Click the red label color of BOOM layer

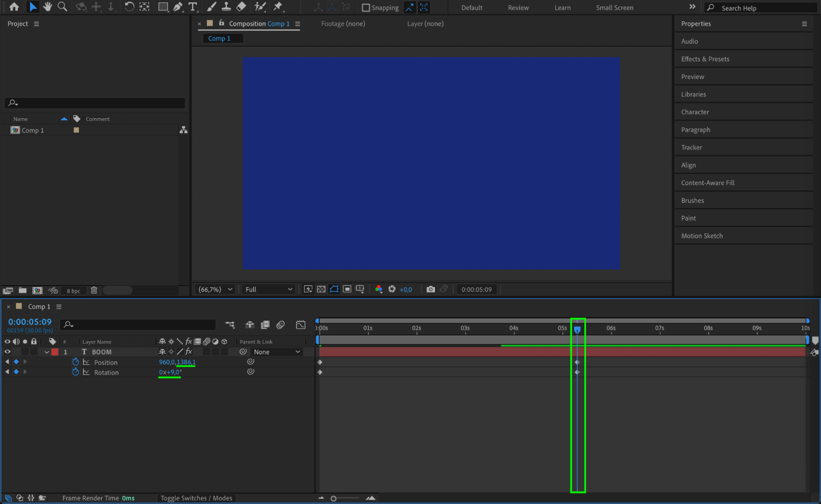coord(55,352)
